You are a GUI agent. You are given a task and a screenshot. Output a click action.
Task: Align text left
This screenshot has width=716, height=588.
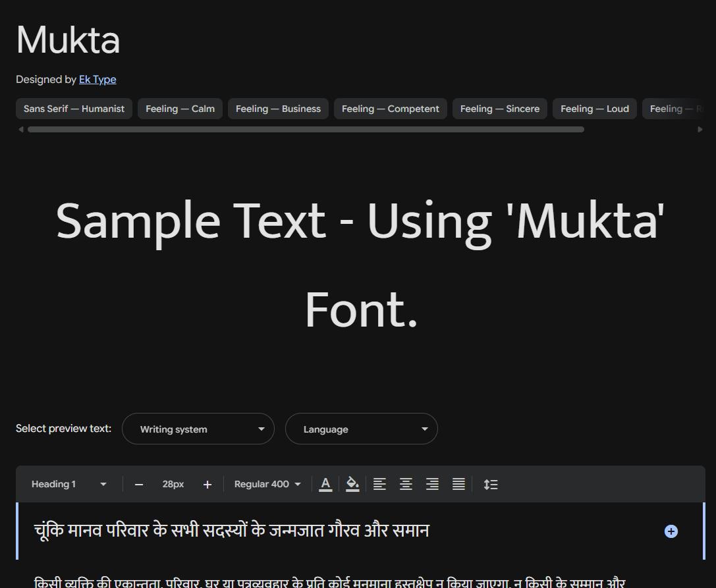[x=379, y=484]
